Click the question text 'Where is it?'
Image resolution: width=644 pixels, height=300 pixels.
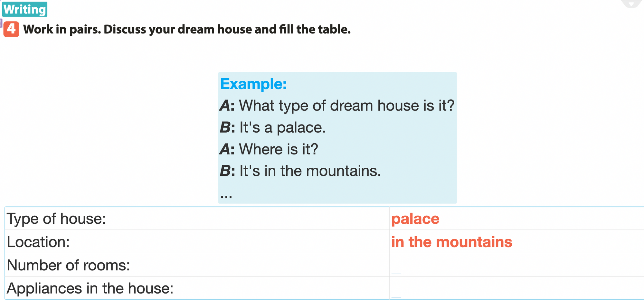click(x=279, y=149)
